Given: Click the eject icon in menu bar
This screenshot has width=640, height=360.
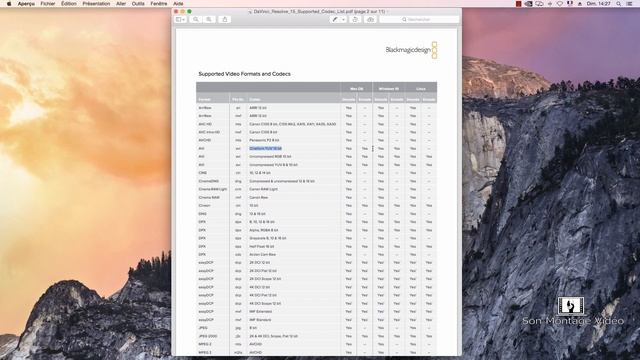Looking at the screenshot, I should [x=580, y=4].
